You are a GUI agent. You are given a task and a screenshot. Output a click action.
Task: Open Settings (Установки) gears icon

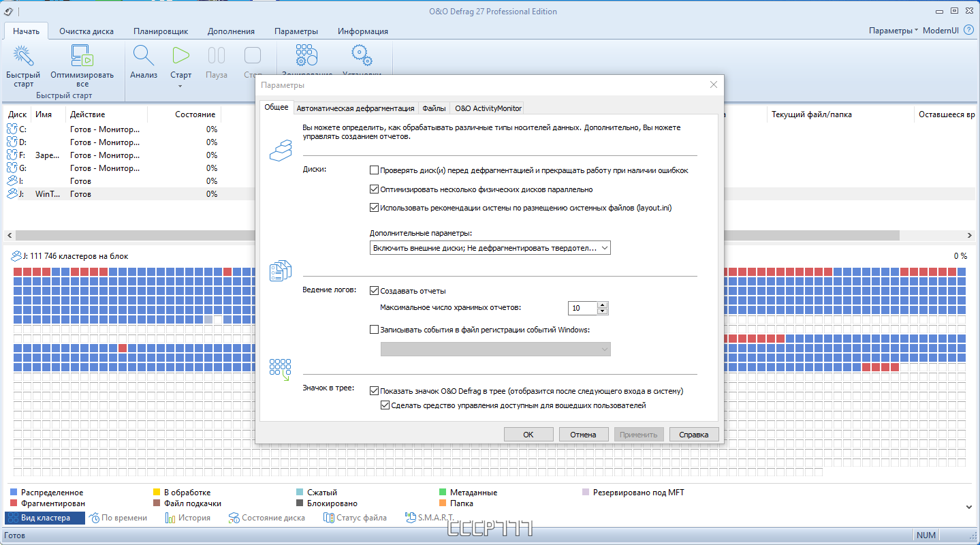(x=361, y=56)
